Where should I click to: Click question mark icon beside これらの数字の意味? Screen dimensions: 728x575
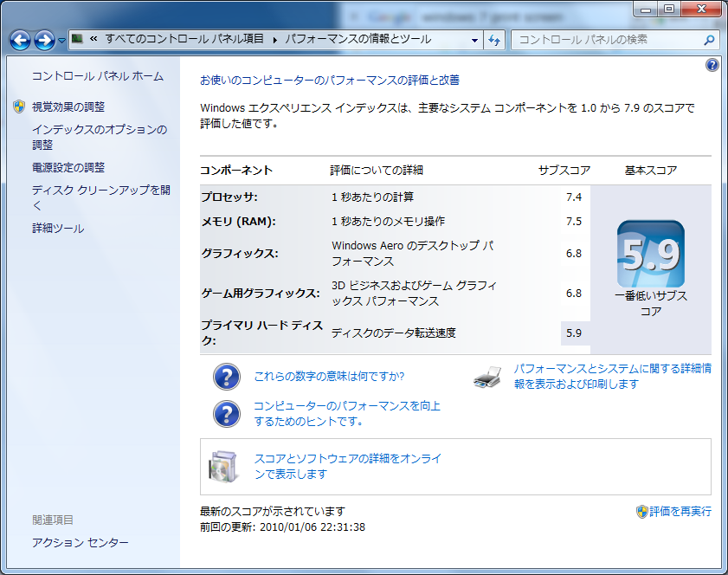pos(227,377)
